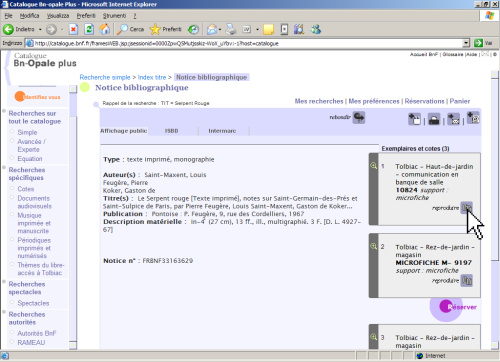Screen dimensions: 500x362
Task: Click the Messenger people icon in toolbar
Action: coord(315,29)
